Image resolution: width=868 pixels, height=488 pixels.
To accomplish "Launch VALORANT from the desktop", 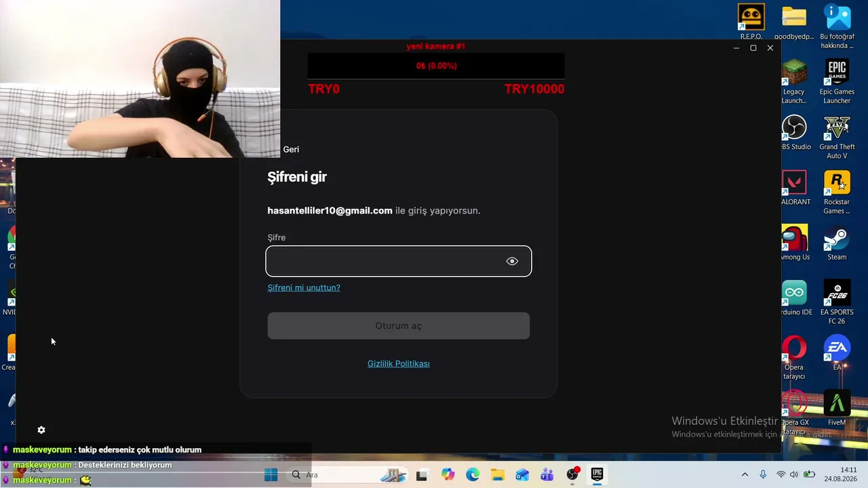I will click(794, 188).
